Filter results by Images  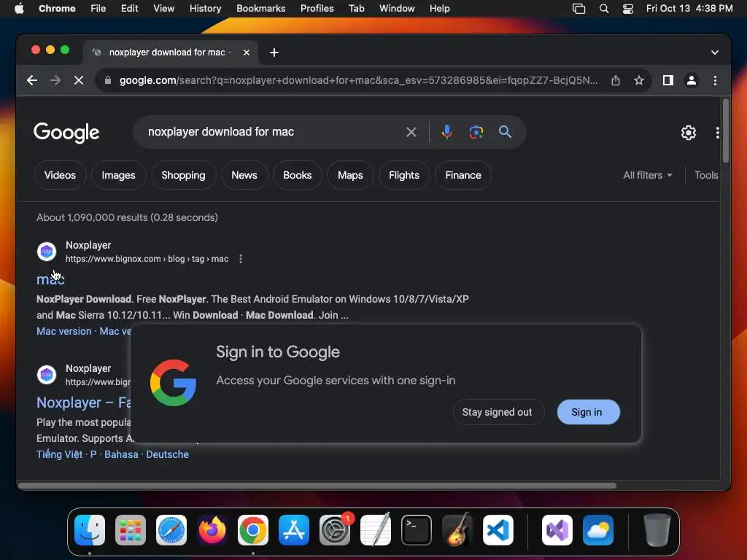click(119, 175)
